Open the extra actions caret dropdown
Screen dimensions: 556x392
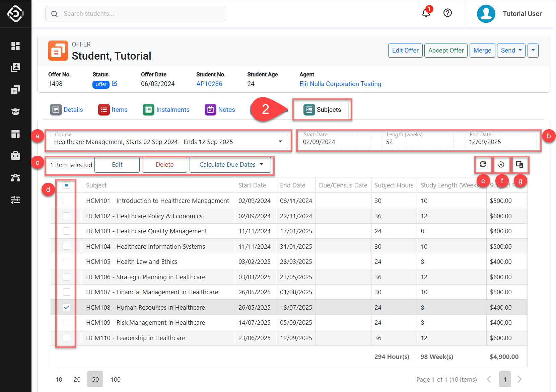(x=533, y=51)
